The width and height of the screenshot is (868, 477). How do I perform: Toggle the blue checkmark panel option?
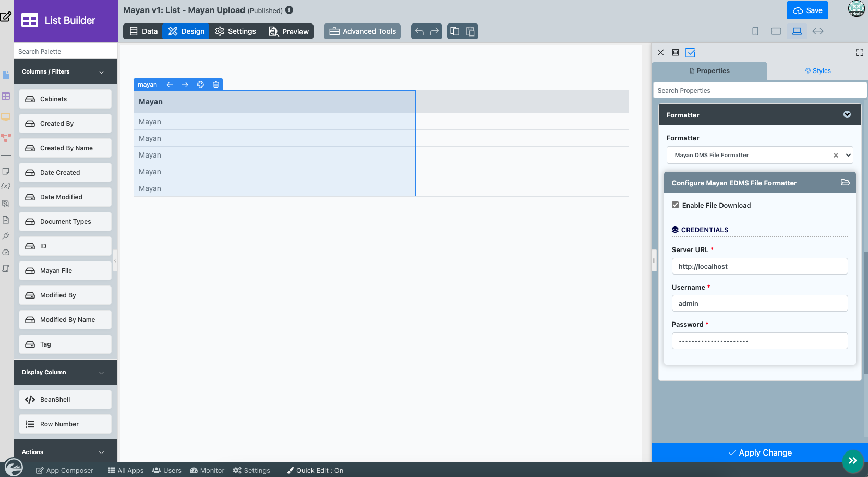pos(691,53)
